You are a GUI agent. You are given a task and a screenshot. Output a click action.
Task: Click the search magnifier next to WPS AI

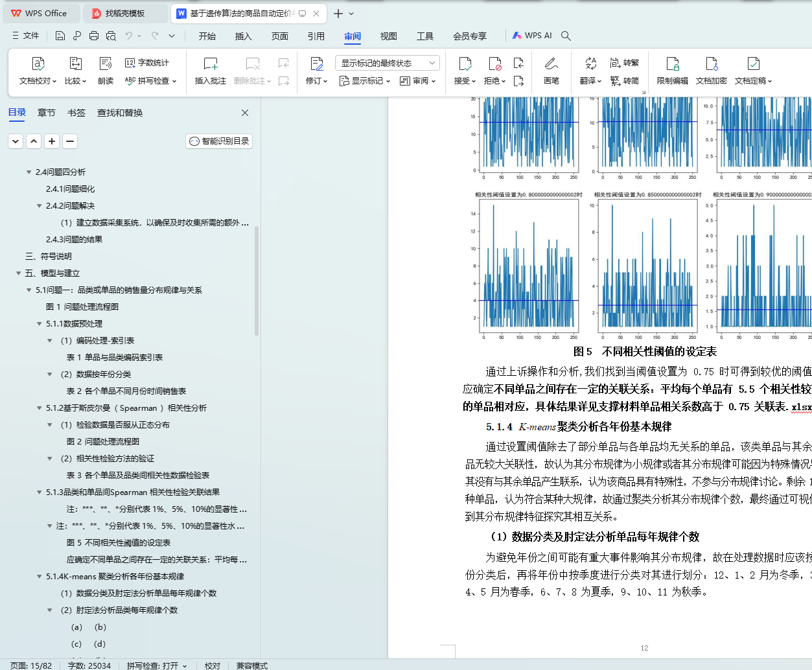566,36
